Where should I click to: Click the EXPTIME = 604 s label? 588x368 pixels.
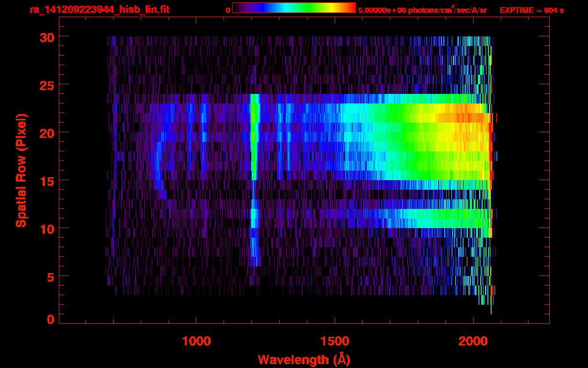tap(531, 10)
